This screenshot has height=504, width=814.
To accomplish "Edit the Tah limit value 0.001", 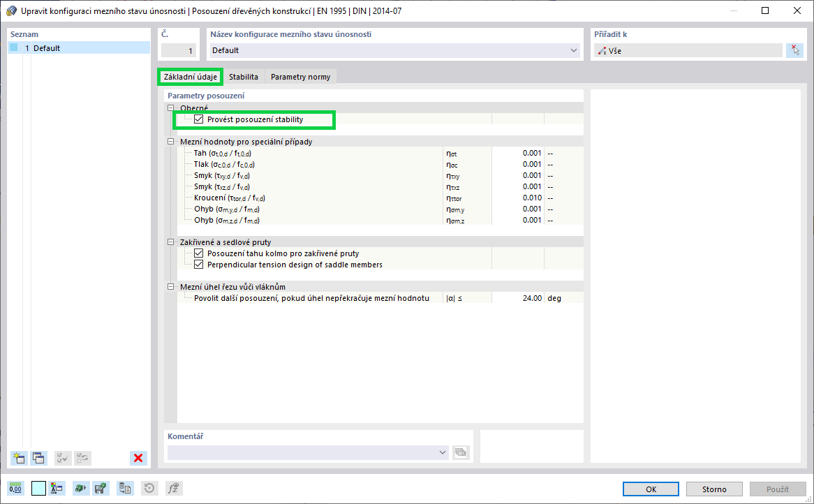I will 517,153.
